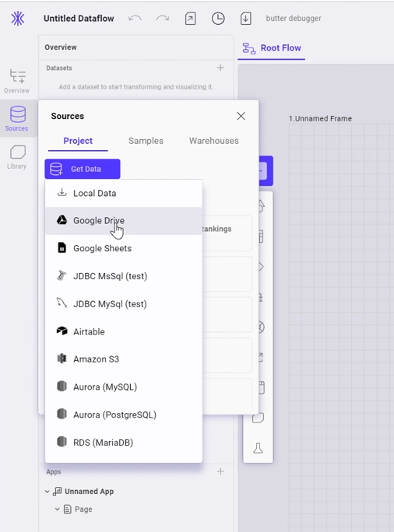394x532 pixels.
Task: Choose Google Sheets from the menu
Action: 124,248
